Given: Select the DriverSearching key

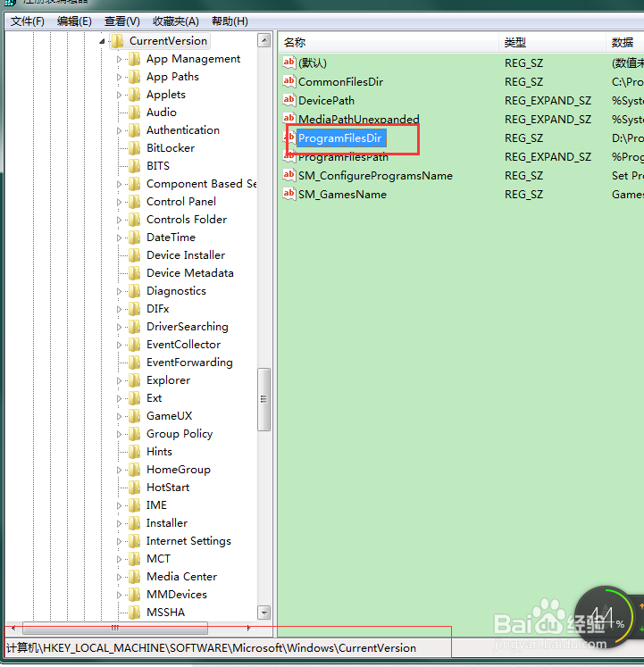Looking at the screenshot, I should tap(188, 327).
